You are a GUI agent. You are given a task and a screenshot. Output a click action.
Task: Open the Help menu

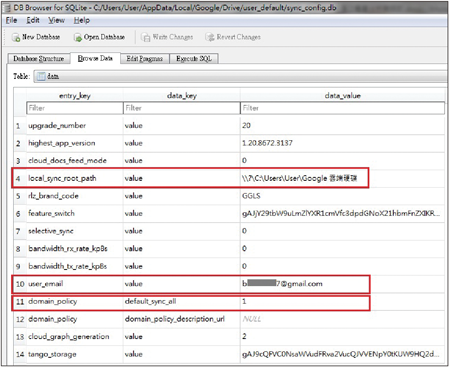tap(82, 20)
